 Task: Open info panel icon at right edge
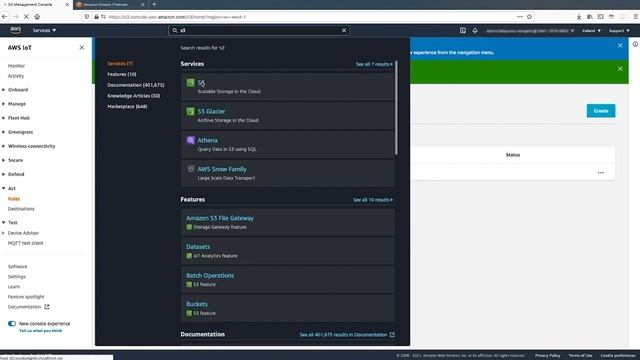636,44
